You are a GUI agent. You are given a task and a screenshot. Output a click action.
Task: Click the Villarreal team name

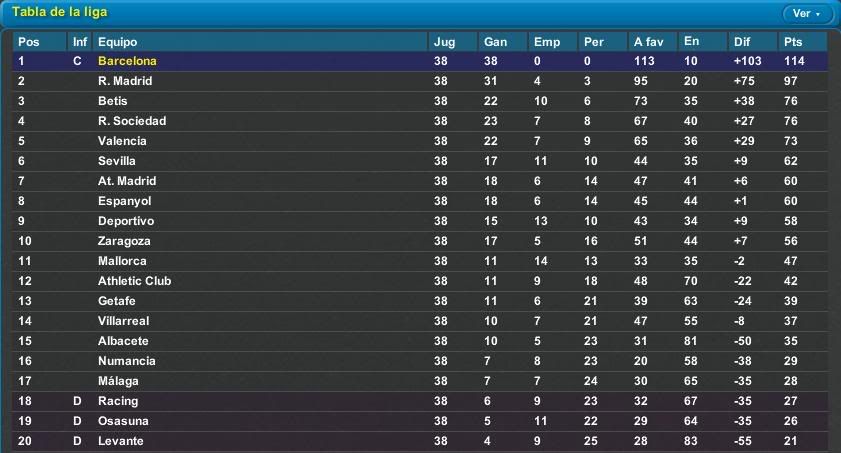[124, 321]
